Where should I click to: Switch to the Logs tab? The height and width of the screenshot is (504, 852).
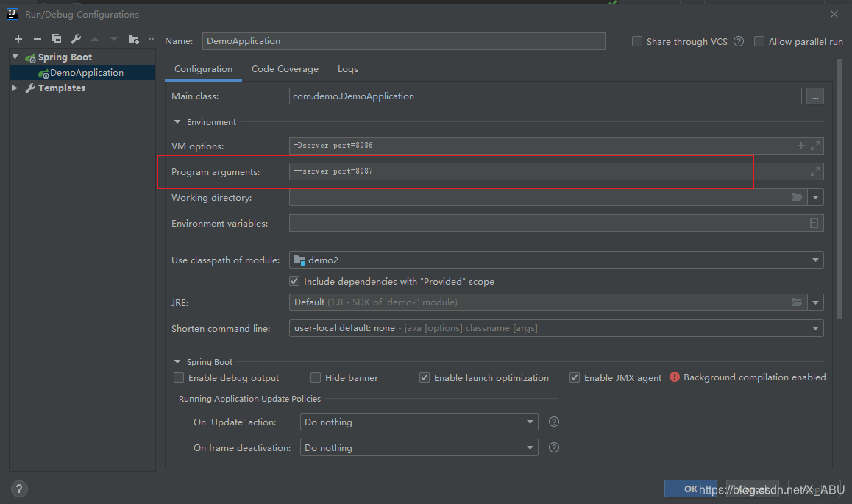tap(348, 69)
